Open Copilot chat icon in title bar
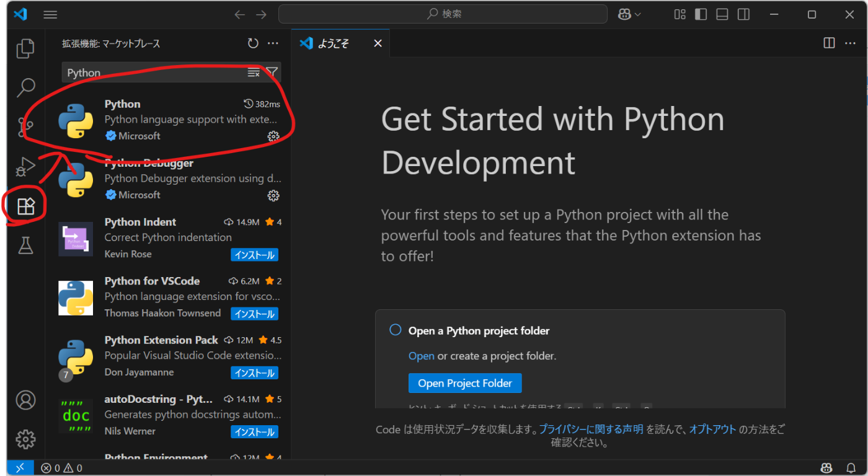Screen dimensions: 868x476 click(623, 14)
